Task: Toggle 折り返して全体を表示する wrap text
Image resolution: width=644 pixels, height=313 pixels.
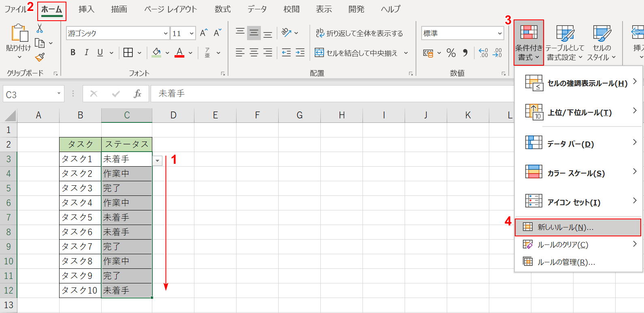Action: [x=359, y=33]
